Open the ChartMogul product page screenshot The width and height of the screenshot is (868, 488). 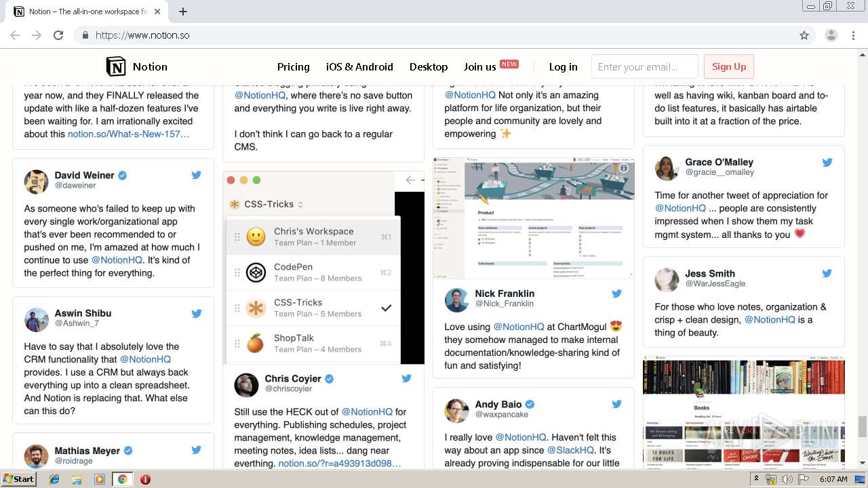click(x=534, y=218)
